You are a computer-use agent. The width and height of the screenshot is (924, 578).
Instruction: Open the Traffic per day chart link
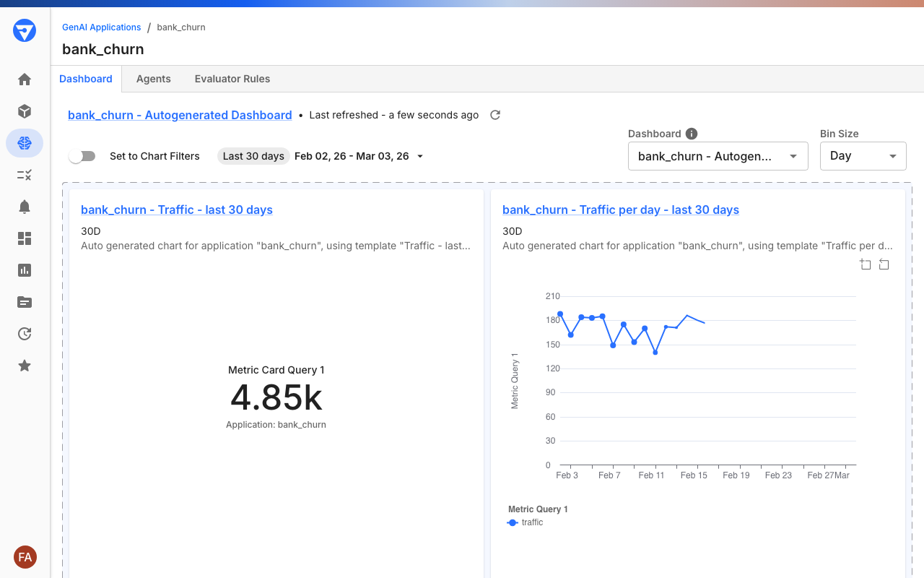(x=621, y=210)
